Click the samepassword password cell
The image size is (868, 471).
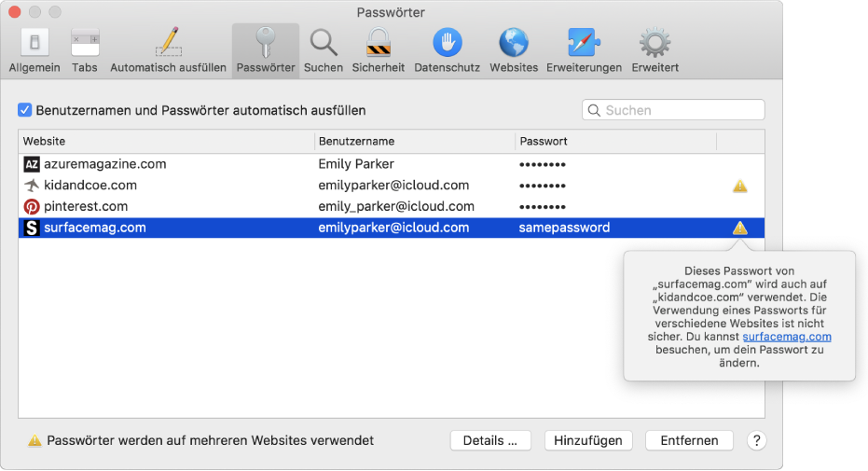pos(564,228)
